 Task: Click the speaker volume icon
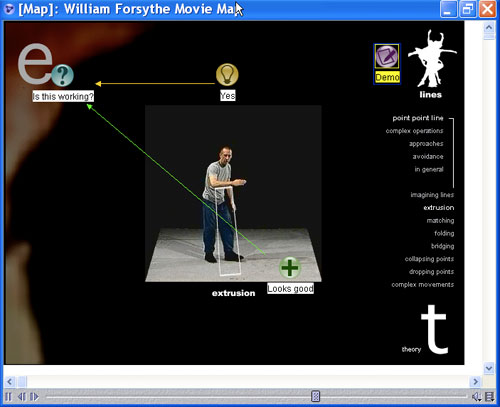pyautogui.click(x=477, y=397)
